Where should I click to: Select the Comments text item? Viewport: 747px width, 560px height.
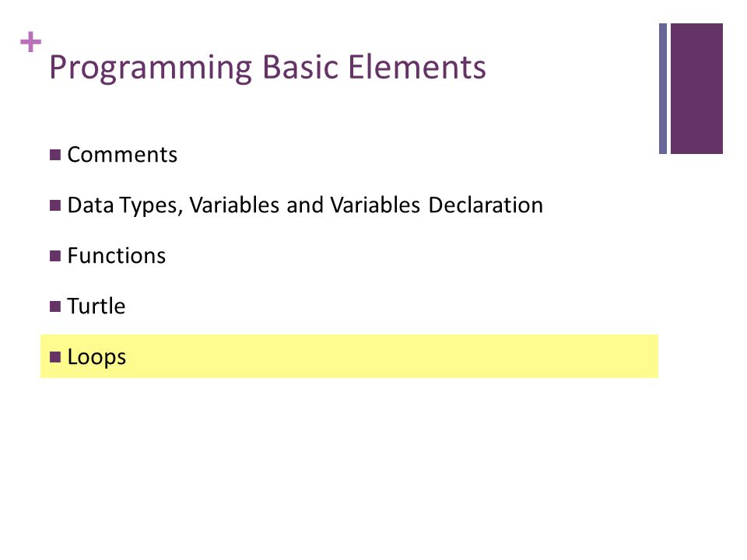(x=122, y=155)
